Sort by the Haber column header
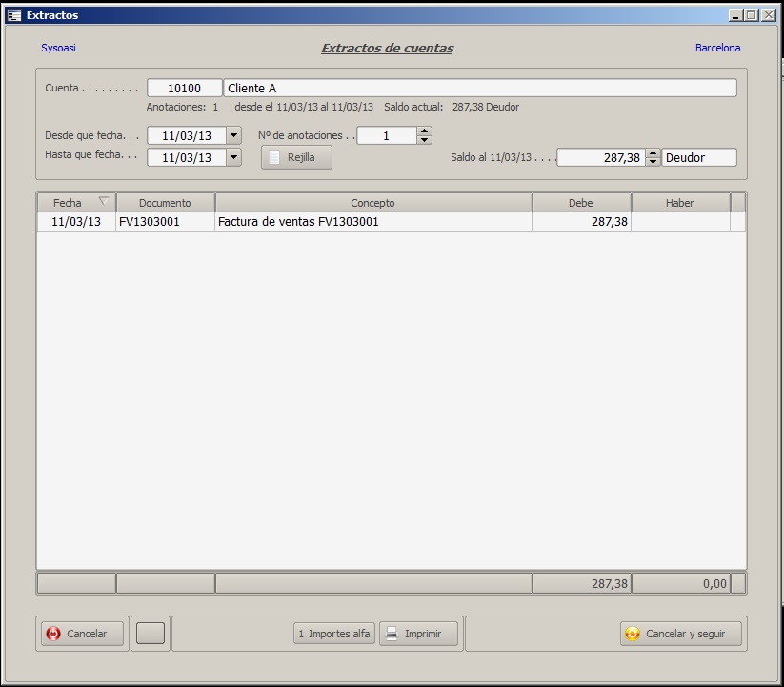The image size is (784, 687). (x=680, y=203)
